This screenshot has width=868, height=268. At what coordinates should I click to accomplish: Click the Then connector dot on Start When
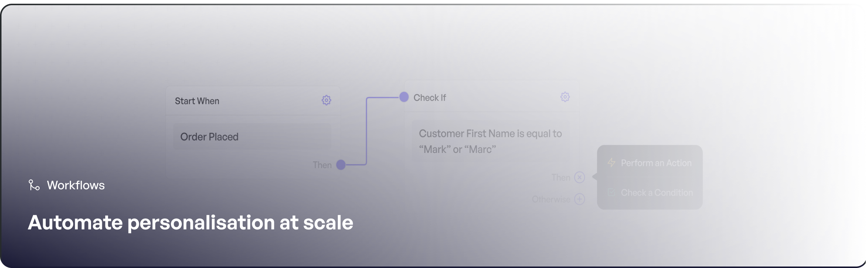point(340,164)
